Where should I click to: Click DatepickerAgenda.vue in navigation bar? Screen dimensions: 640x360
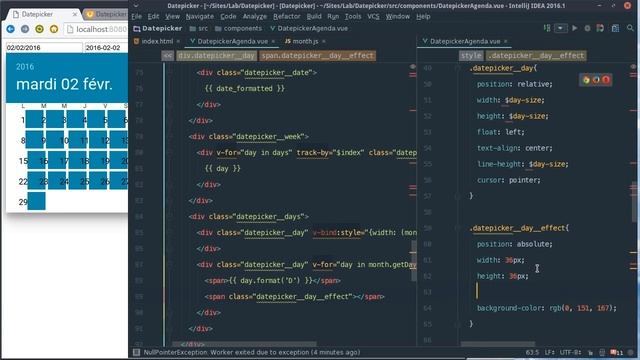[309, 29]
